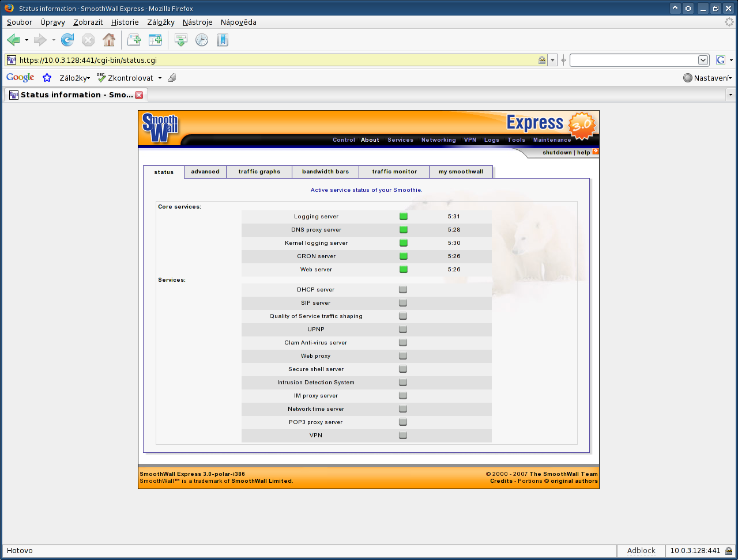This screenshot has height=560, width=738.
Task: Switch to the advanced tab
Action: click(x=205, y=172)
